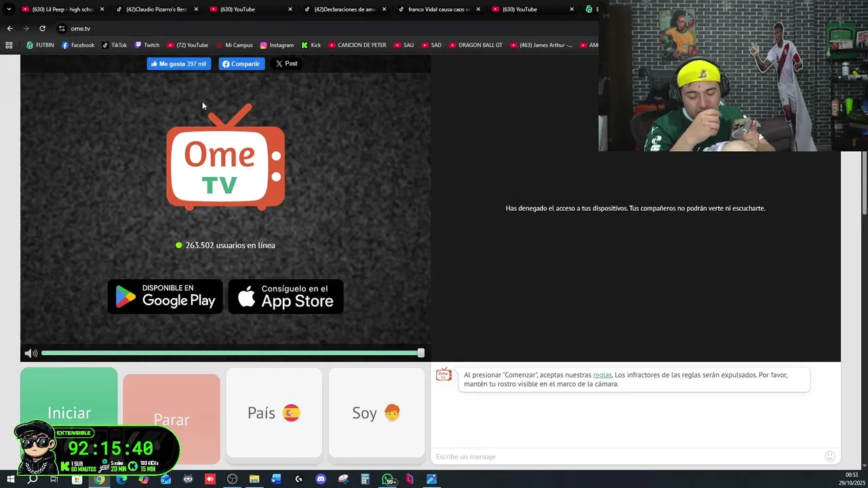The height and width of the screenshot is (488, 868).
Task: Click the X Post button
Action: pyautogui.click(x=286, y=64)
